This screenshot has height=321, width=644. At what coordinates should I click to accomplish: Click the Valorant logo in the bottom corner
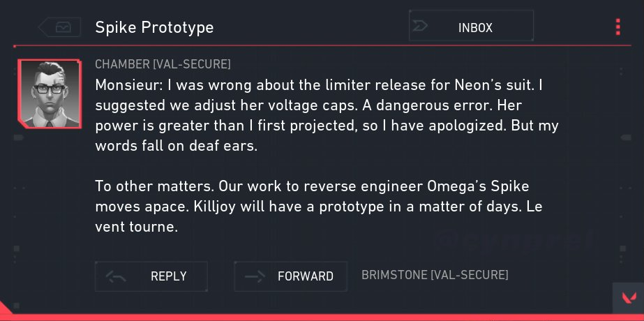628,298
